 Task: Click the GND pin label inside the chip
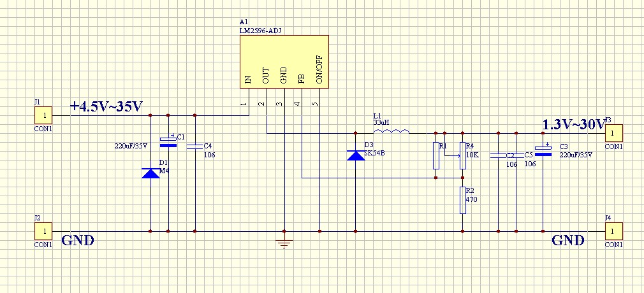(283, 76)
